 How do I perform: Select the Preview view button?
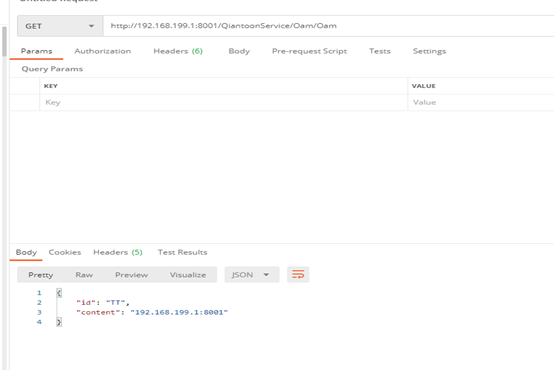click(x=131, y=275)
